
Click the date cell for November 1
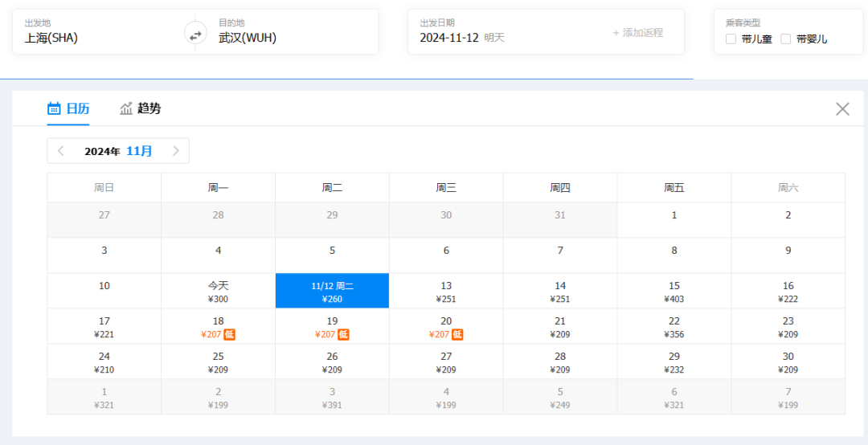[674, 220]
